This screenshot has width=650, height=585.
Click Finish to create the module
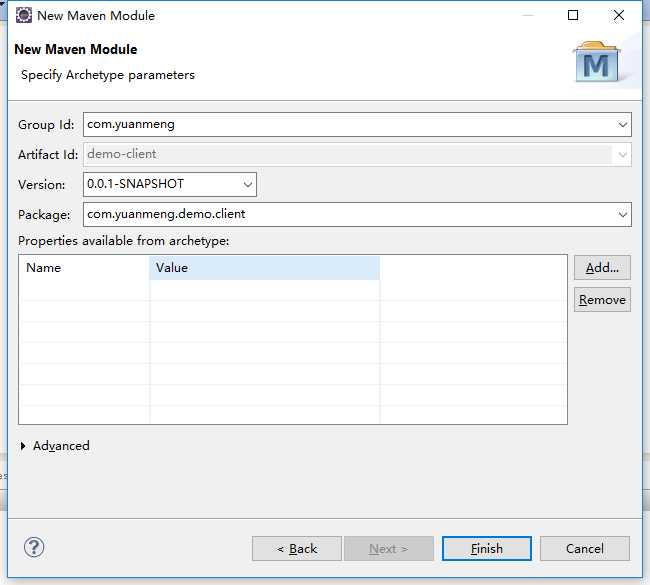click(x=487, y=549)
